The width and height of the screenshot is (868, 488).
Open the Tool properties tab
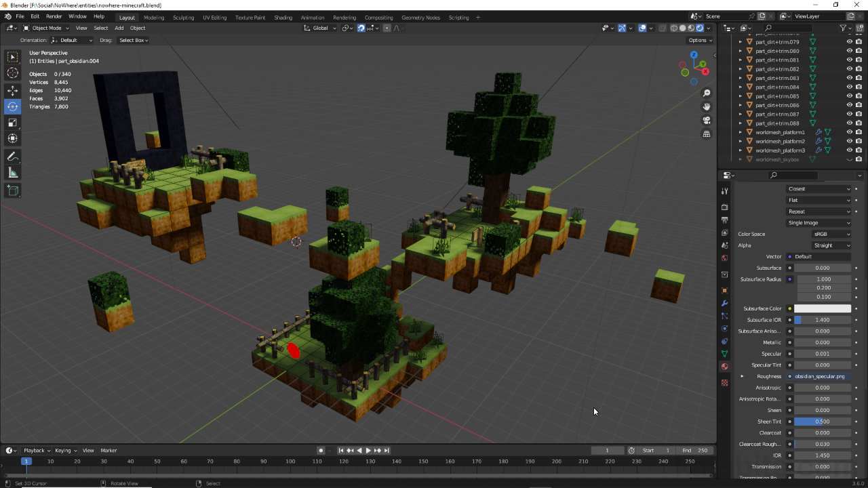725,192
